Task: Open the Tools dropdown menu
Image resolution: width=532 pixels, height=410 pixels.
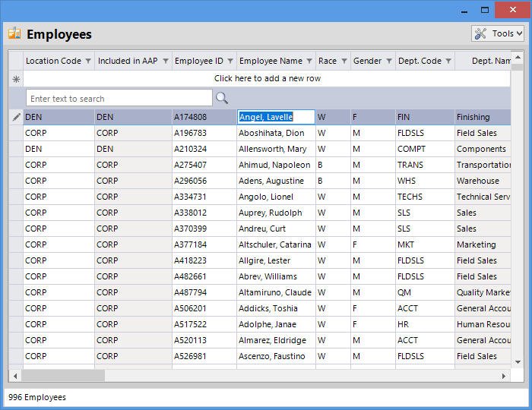Action: point(498,33)
